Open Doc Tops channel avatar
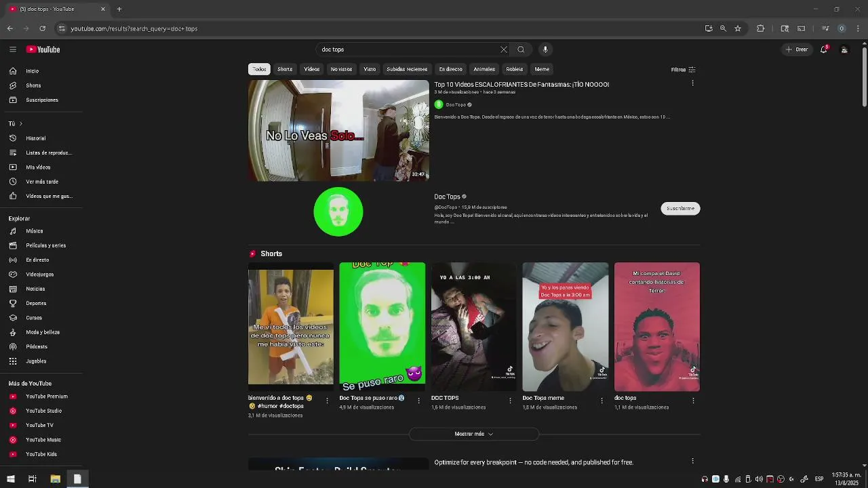 point(338,211)
